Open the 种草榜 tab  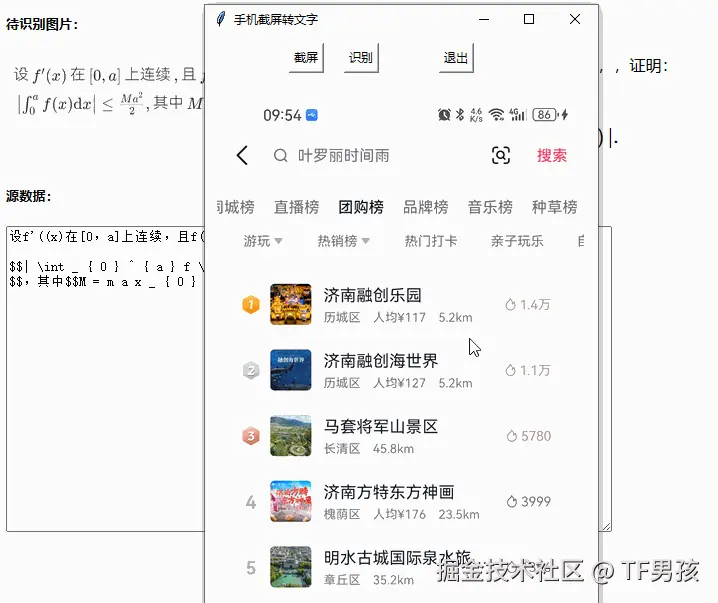point(555,207)
